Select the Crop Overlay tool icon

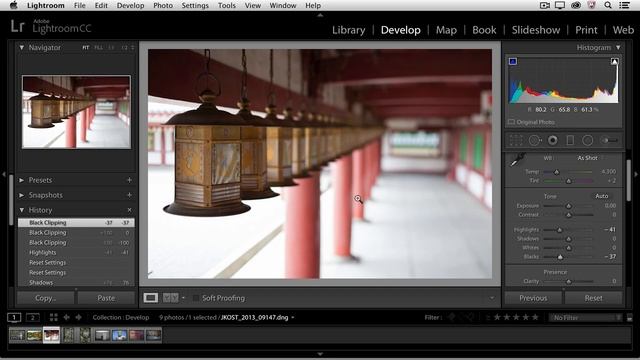tap(516, 140)
